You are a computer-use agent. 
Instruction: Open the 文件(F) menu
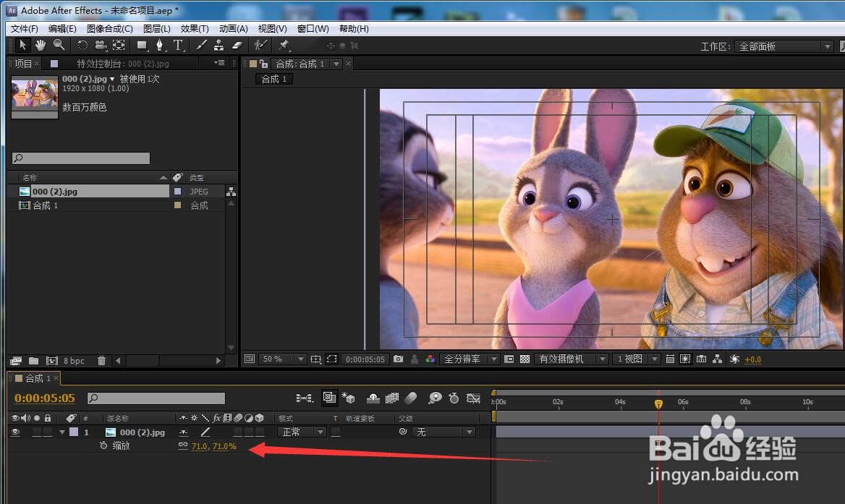pyautogui.click(x=25, y=28)
